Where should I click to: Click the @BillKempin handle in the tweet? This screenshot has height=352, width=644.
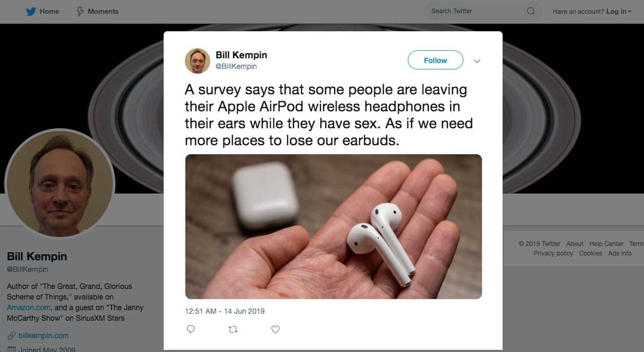point(236,67)
